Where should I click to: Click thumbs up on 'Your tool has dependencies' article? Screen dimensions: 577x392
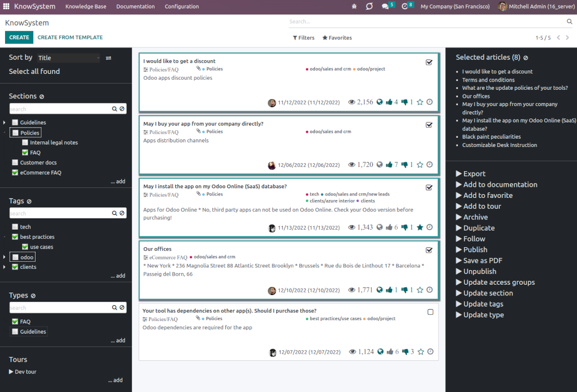click(x=390, y=352)
